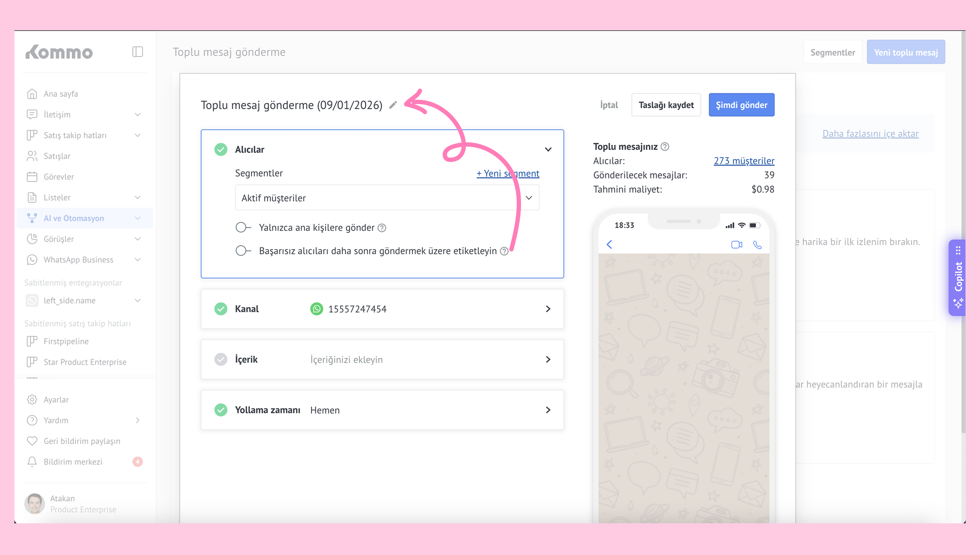The image size is (980, 555).
Task: Collapse the sidebar with the panel icon
Action: click(x=138, y=52)
